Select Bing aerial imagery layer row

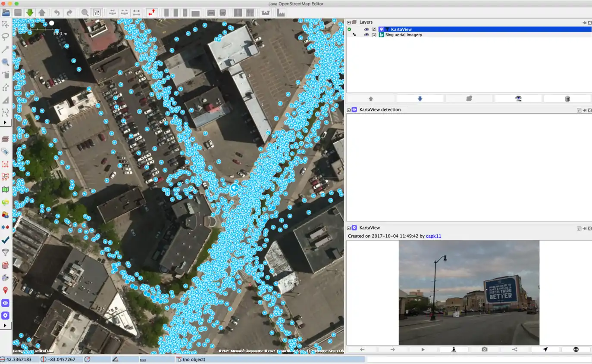coord(404,35)
